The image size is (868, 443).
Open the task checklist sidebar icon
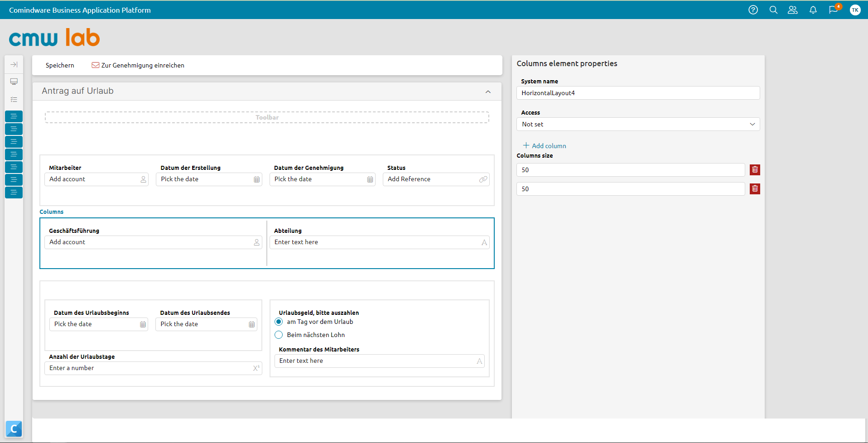(14, 99)
